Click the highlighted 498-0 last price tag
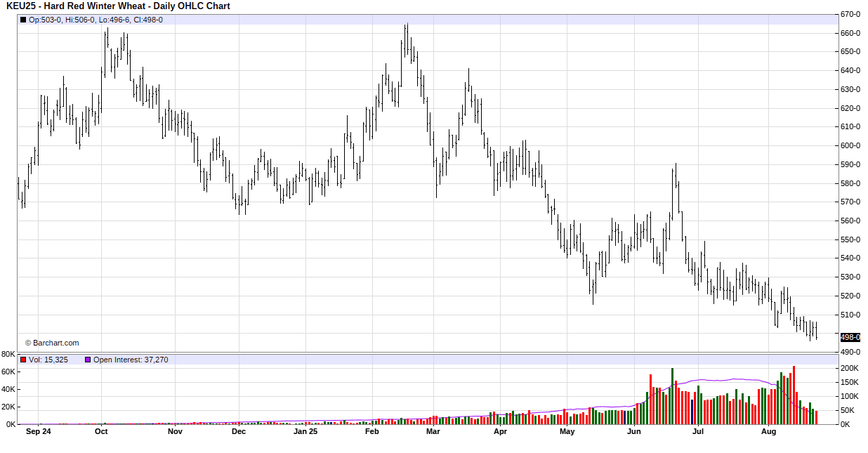This screenshot has height=453, width=868. pos(850,337)
